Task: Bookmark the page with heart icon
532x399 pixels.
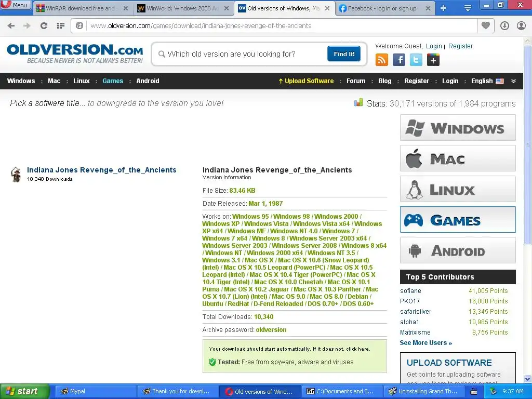Action: [486, 25]
